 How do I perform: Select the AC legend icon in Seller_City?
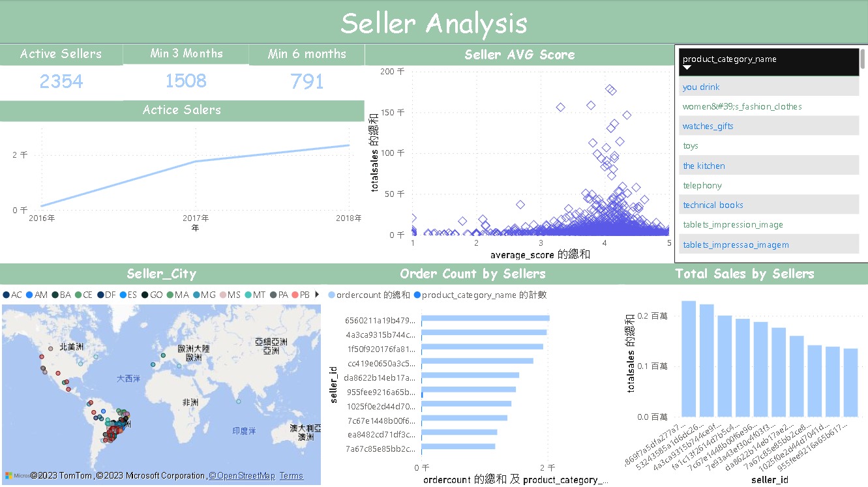tap(8, 295)
